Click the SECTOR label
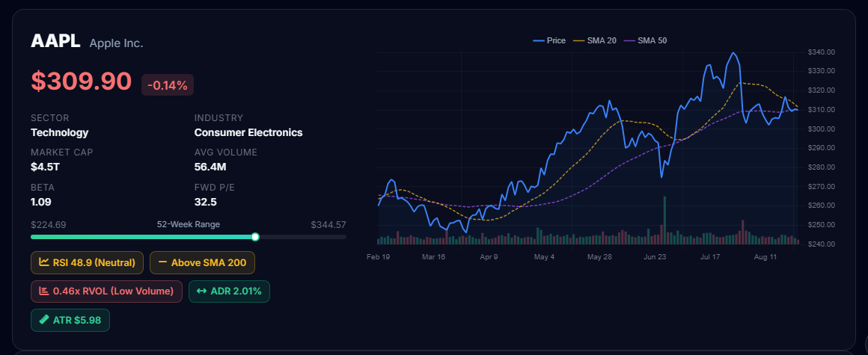 pos(50,118)
